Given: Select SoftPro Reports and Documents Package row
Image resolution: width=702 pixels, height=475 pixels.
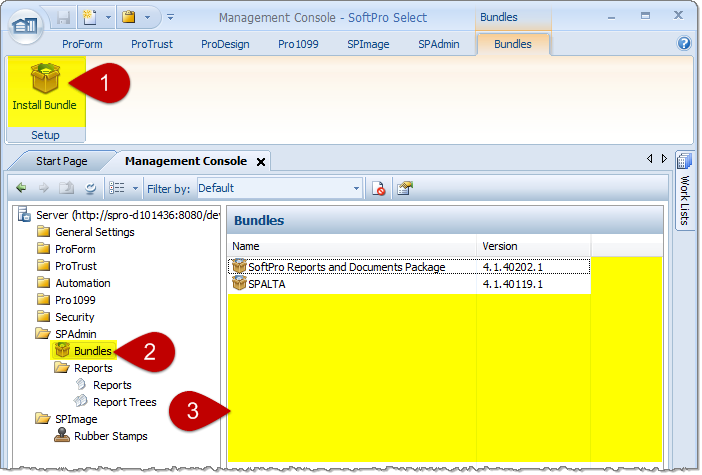Looking at the screenshot, I should [409, 267].
